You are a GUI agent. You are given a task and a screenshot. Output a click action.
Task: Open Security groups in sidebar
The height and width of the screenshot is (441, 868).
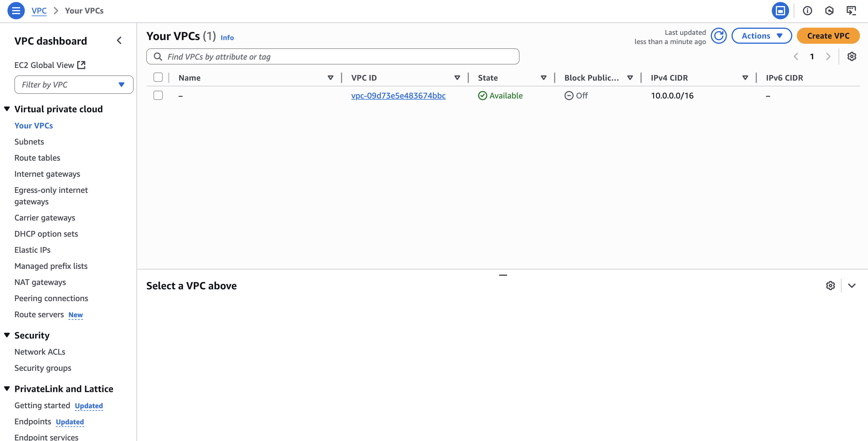[x=43, y=368]
